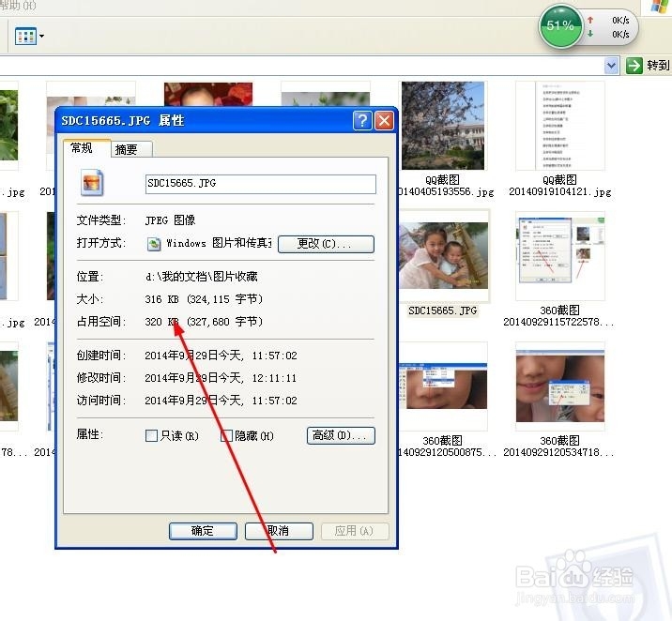
Task: Click the location text d:\我的文档\图片收藏
Action: [x=202, y=277]
